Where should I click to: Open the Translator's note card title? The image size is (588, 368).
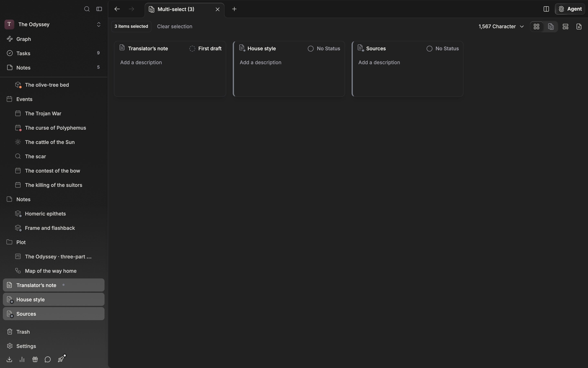tap(148, 49)
